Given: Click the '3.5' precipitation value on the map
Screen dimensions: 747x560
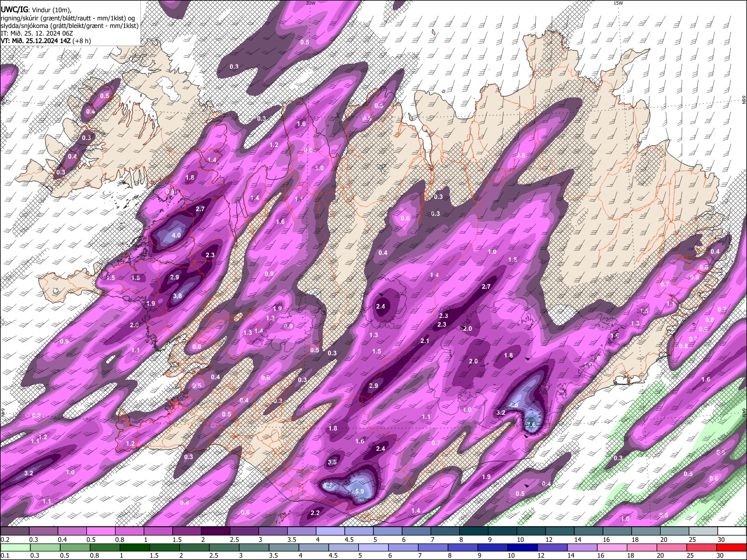Looking at the screenshot, I should pos(332,462).
